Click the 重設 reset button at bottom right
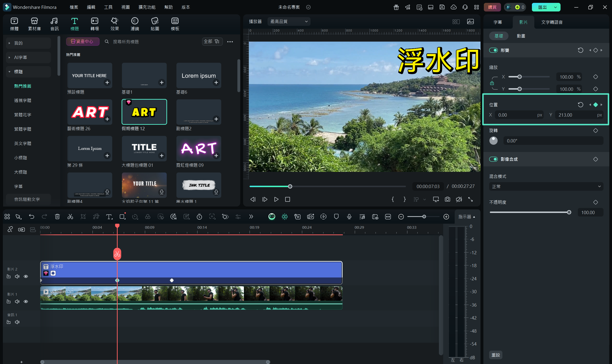 (496, 355)
